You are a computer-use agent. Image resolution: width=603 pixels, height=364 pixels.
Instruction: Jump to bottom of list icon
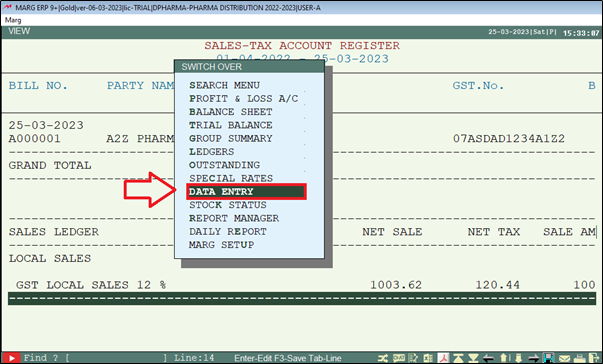473,358
